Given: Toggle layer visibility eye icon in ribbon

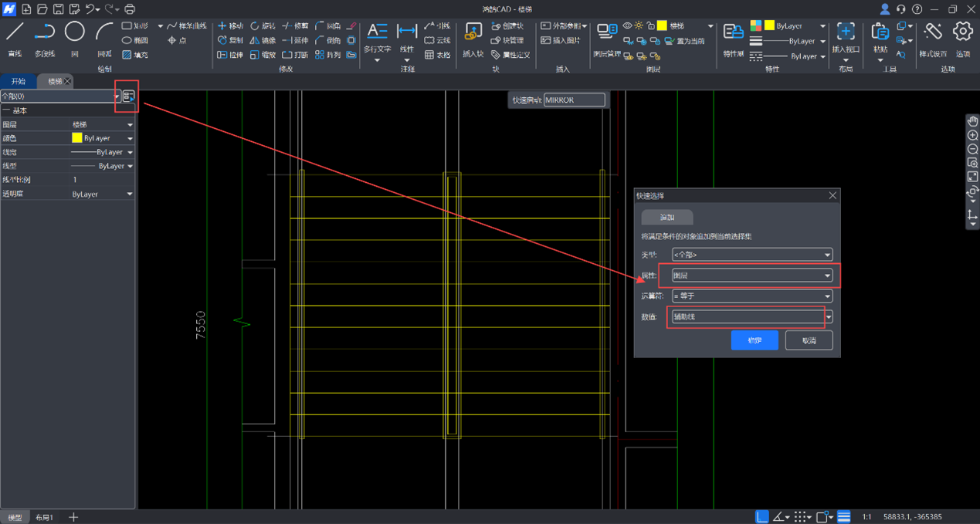Looking at the screenshot, I should (x=627, y=26).
